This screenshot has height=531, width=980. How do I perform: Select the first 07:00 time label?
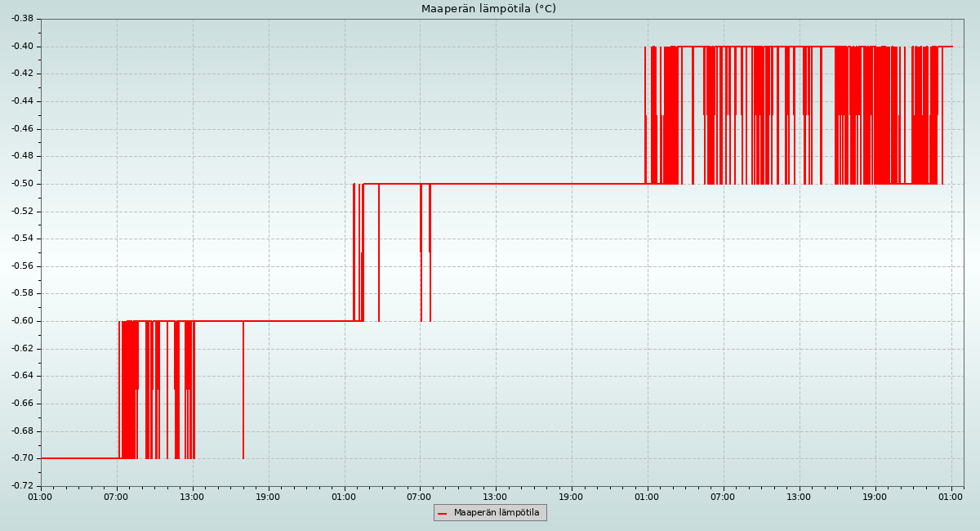116,496
